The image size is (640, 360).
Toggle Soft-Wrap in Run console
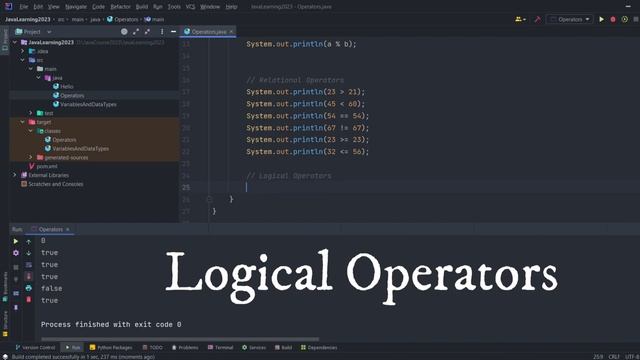click(29, 265)
